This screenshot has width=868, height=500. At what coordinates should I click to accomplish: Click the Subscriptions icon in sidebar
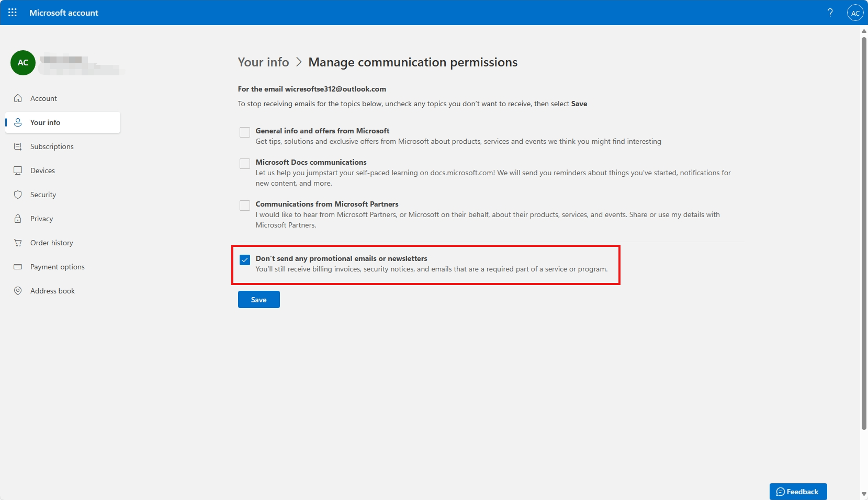18,146
